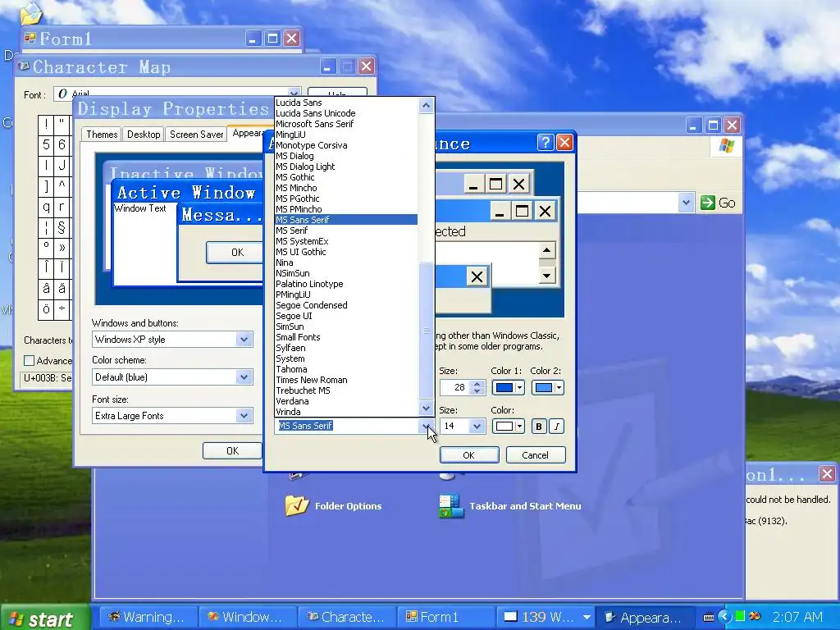
Task: Select Trebuchet MS font
Action: [346, 390]
